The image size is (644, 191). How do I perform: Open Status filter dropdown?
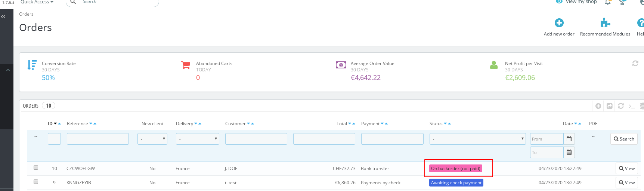click(478, 139)
